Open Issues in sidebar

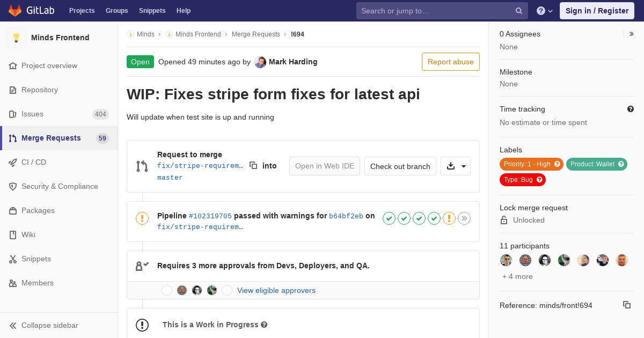click(x=59, y=114)
